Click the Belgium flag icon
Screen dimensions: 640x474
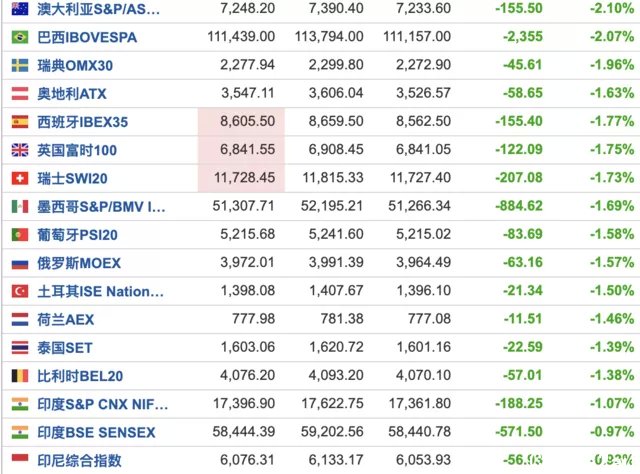point(20,376)
